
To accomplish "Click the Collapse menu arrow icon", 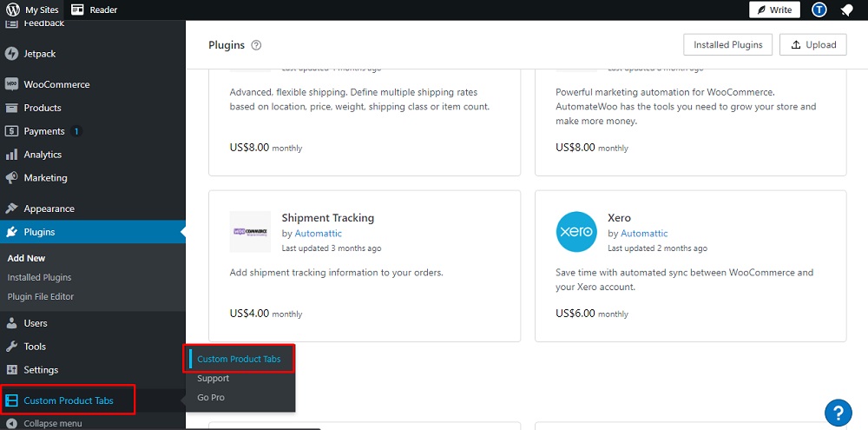I will (11, 424).
